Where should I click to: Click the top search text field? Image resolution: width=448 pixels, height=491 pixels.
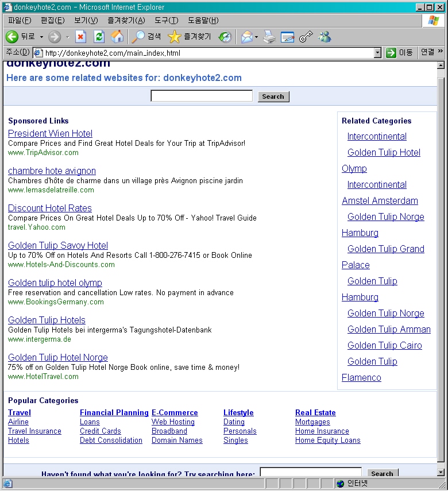click(201, 96)
